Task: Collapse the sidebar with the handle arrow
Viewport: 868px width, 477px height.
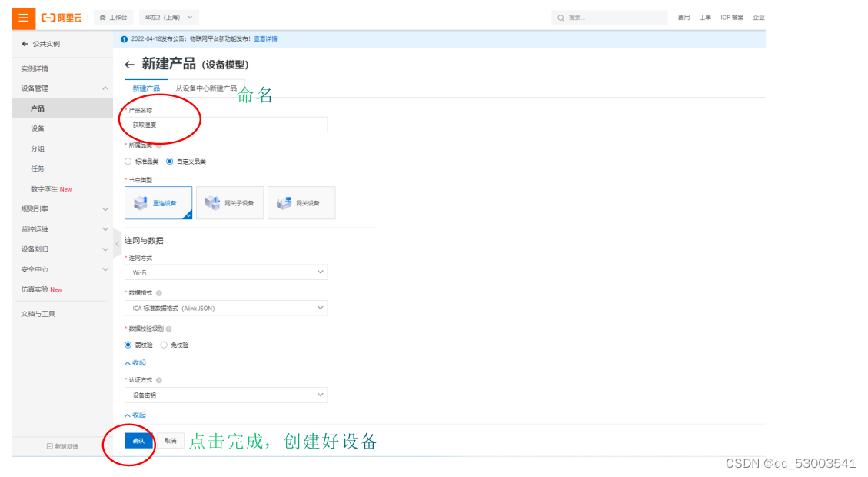Action: tap(118, 243)
